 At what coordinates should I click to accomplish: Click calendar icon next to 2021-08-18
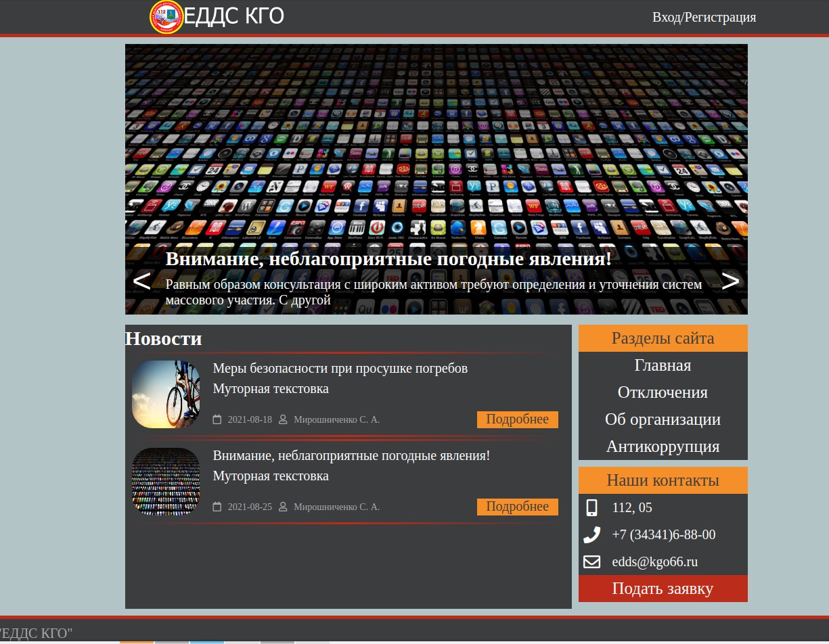pyautogui.click(x=217, y=419)
